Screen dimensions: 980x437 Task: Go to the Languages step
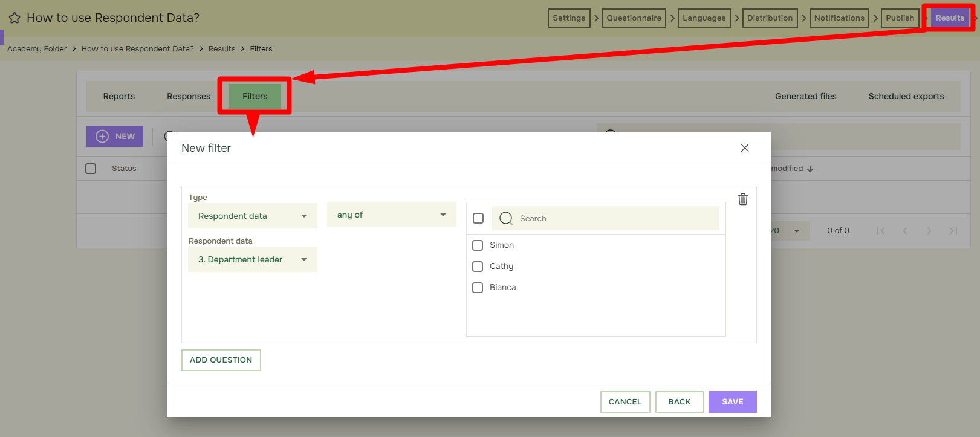click(704, 18)
